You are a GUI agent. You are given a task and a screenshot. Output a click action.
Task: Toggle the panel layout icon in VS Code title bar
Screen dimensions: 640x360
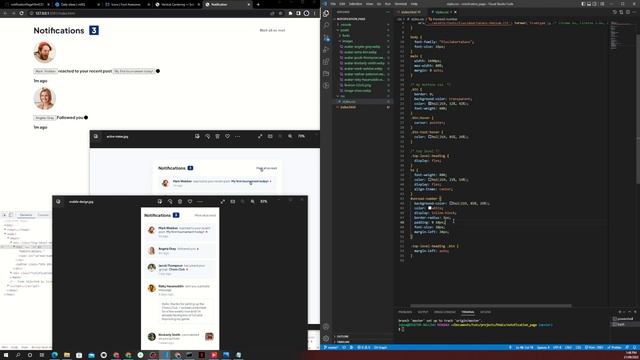coord(589,4)
